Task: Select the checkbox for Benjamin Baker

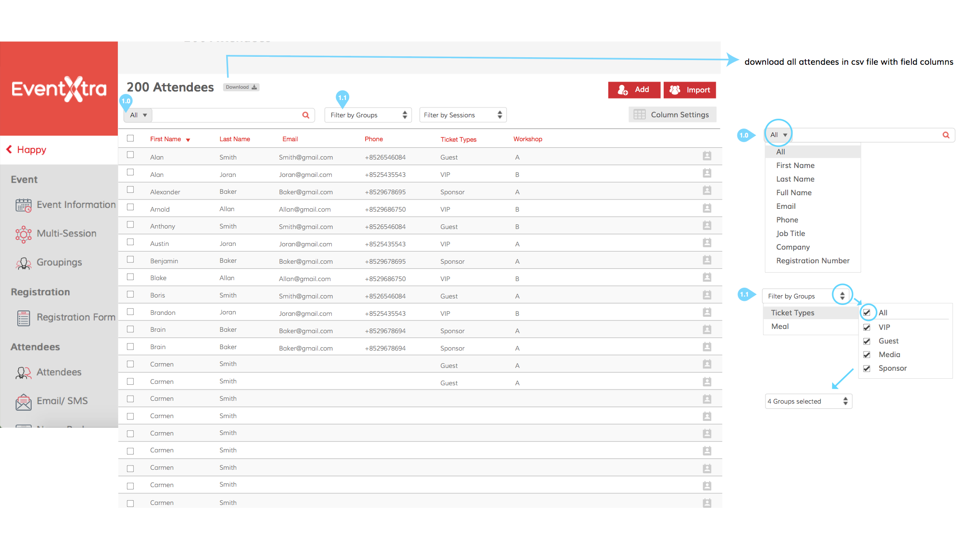Action: pos(130,259)
